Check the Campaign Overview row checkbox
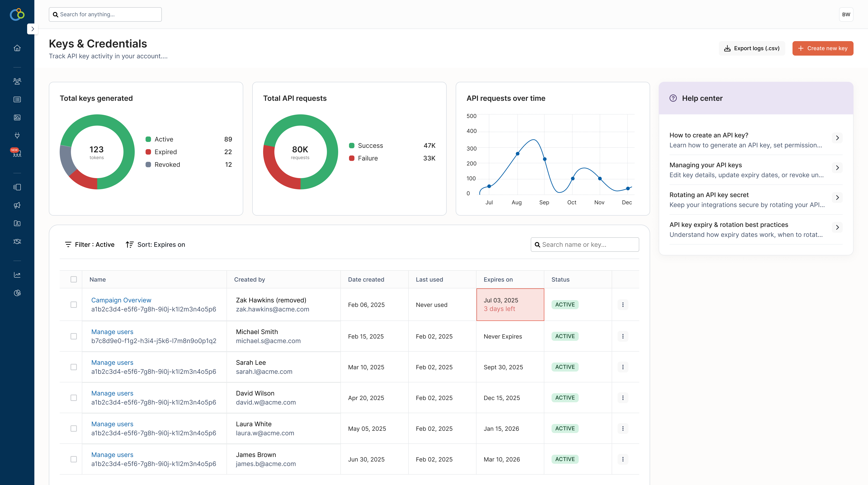This screenshot has height=485, width=868. [73, 304]
